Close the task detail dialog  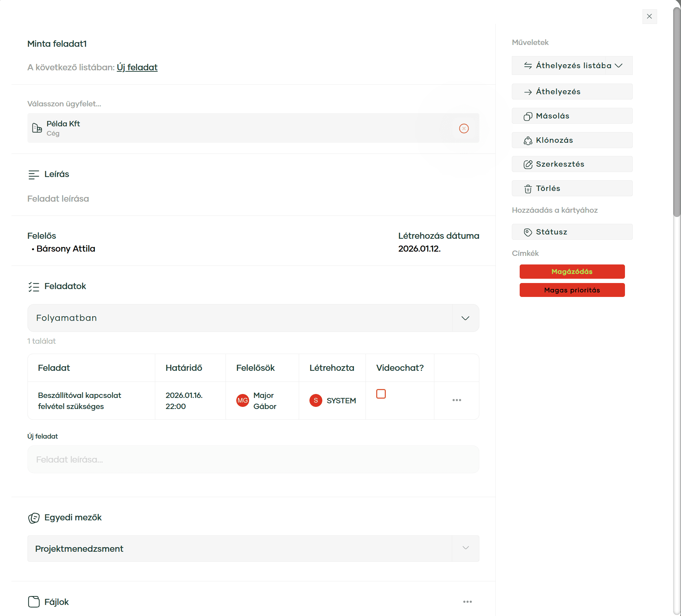pyautogui.click(x=649, y=16)
